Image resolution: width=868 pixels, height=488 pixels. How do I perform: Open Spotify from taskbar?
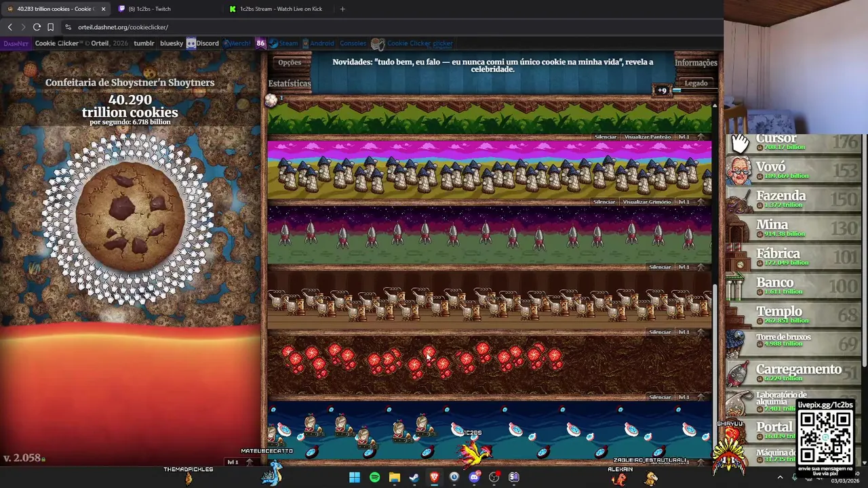tap(374, 477)
